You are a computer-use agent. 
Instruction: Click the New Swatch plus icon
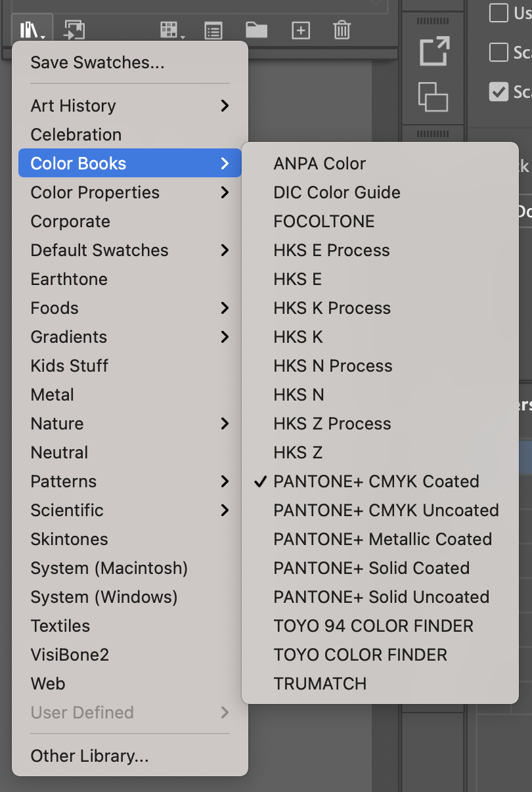(300, 30)
